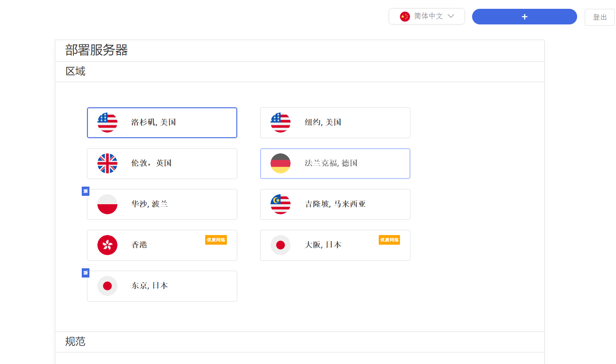Click the 华沙, 波兰 label text
The image size is (616, 364).
(x=149, y=204)
